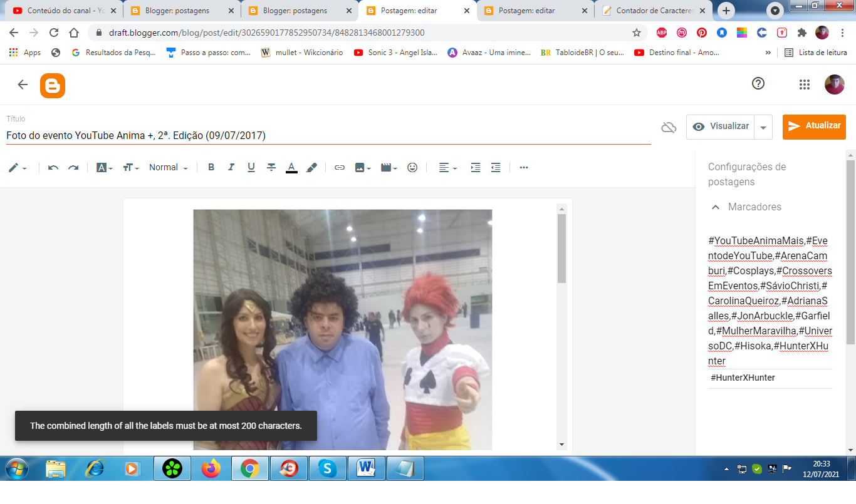The image size is (856, 504).
Task: Open the insert image dropdown
Action: click(x=363, y=167)
